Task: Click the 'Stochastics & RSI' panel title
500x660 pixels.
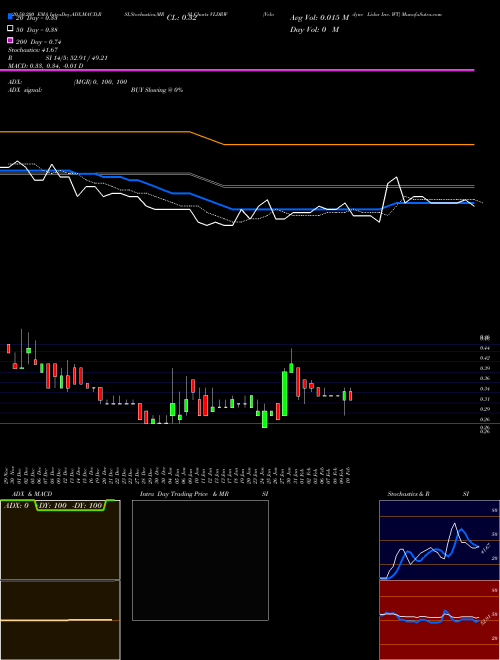Action: [428, 494]
